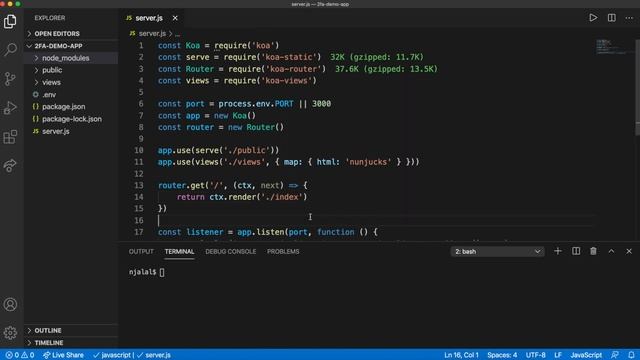Open the Manage settings gear
Image resolution: width=640 pixels, height=360 pixels.
click(x=10, y=333)
